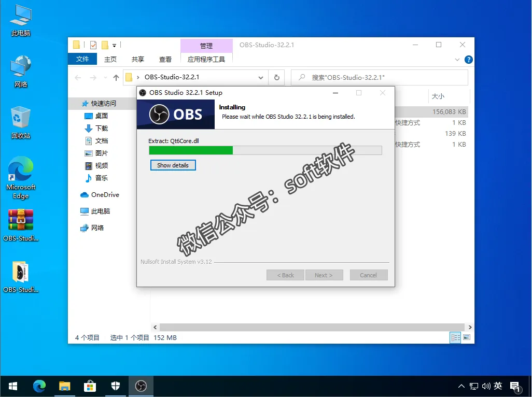Click the 大小 column header
This screenshot has height=397, width=532.
[438, 96]
